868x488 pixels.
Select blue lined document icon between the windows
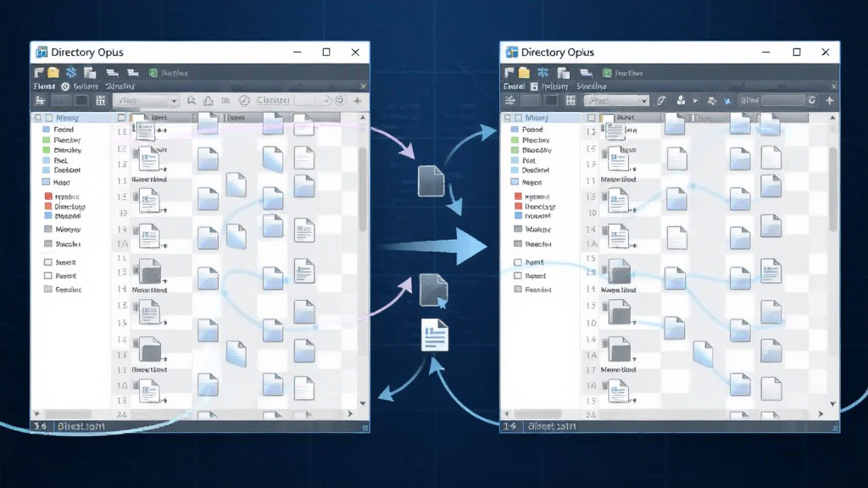point(435,335)
